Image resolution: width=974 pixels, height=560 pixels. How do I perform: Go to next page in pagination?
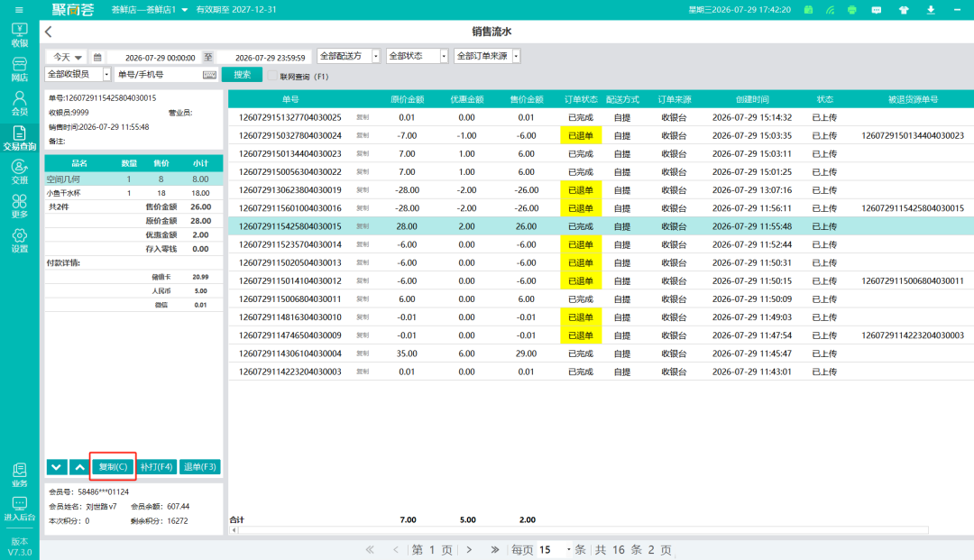click(469, 549)
